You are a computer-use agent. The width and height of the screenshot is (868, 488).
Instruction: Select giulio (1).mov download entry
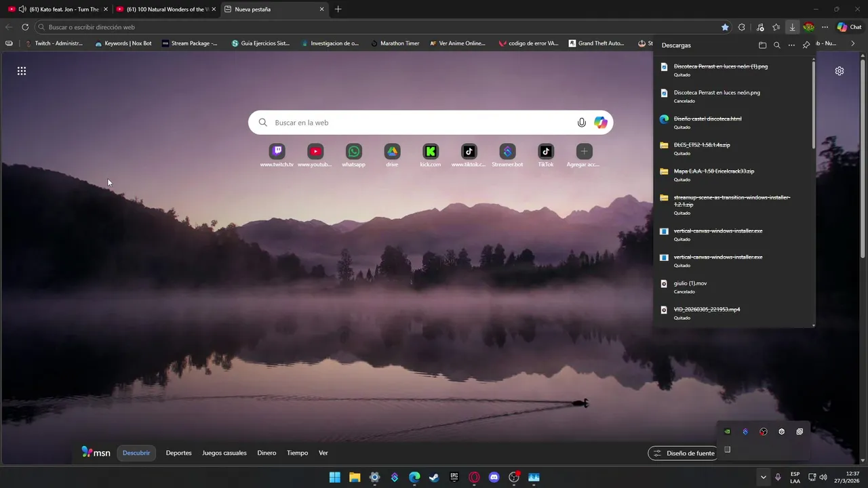(734, 287)
